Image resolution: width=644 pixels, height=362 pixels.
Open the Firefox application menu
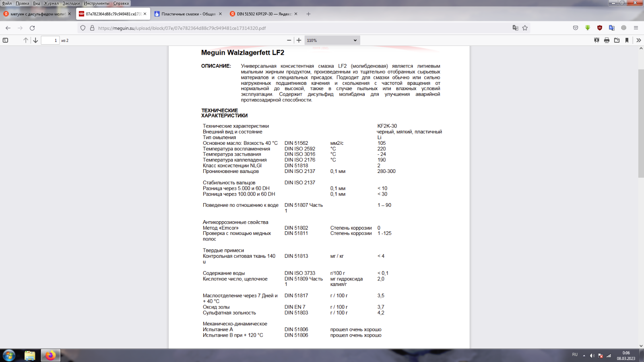[x=636, y=28]
